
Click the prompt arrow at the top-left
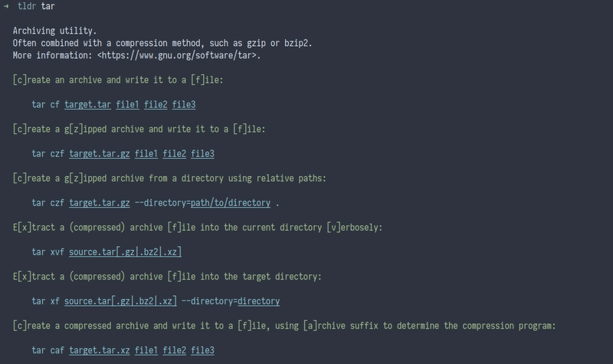6,5
